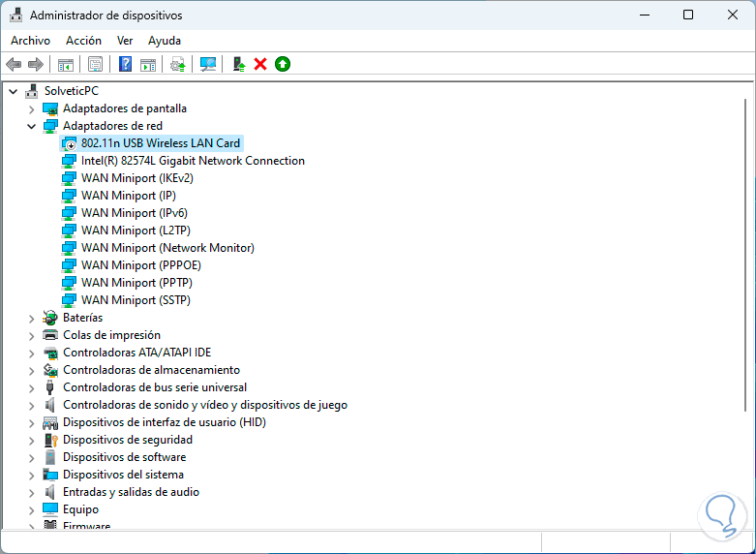756x554 pixels.
Task: Select Dispositivos de seguridad label
Action: (x=128, y=440)
